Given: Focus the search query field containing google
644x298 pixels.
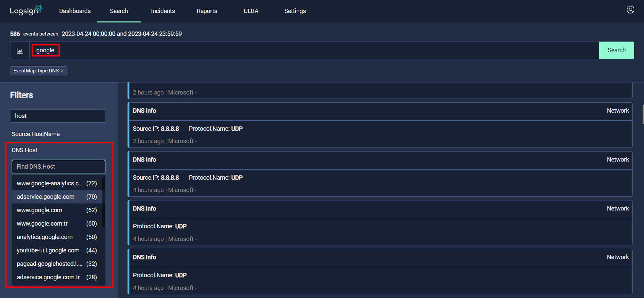Looking at the screenshot, I should tap(314, 50).
